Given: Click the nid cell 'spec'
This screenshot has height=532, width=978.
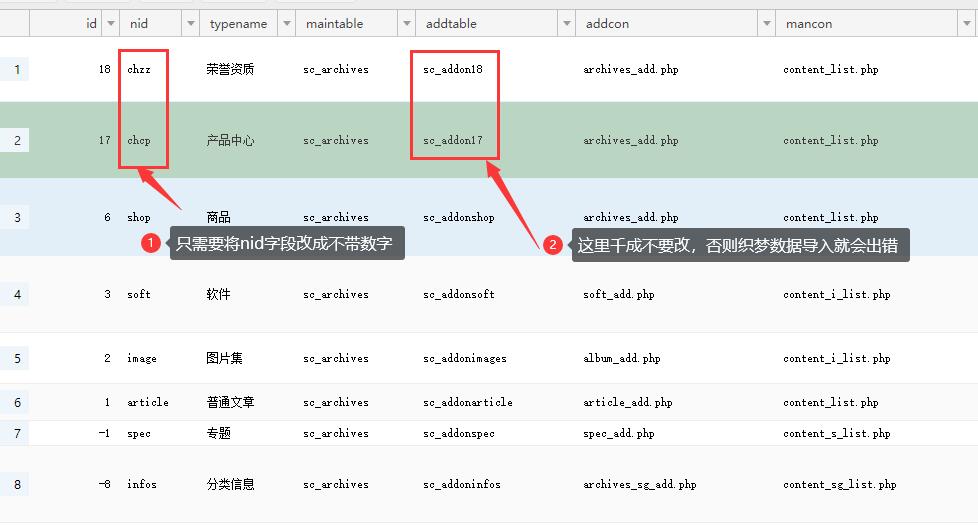Looking at the screenshot, I should (x=138, y=433).
